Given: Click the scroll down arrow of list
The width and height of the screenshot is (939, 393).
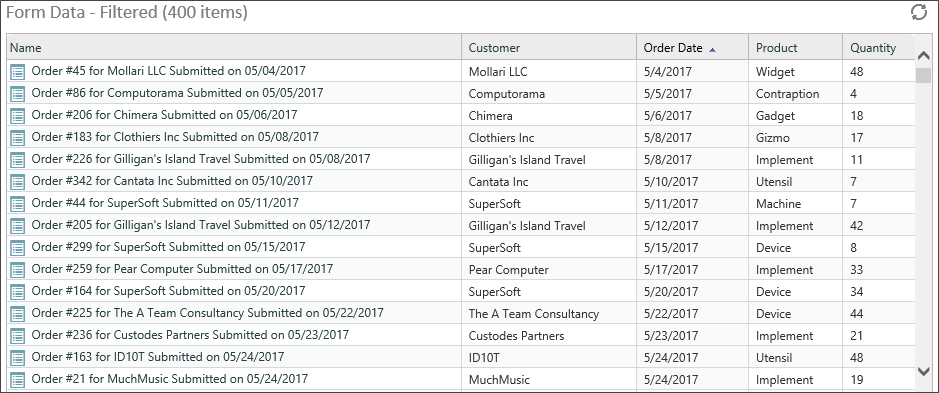Looking at the screenshot, I should [x=923, y=371].
